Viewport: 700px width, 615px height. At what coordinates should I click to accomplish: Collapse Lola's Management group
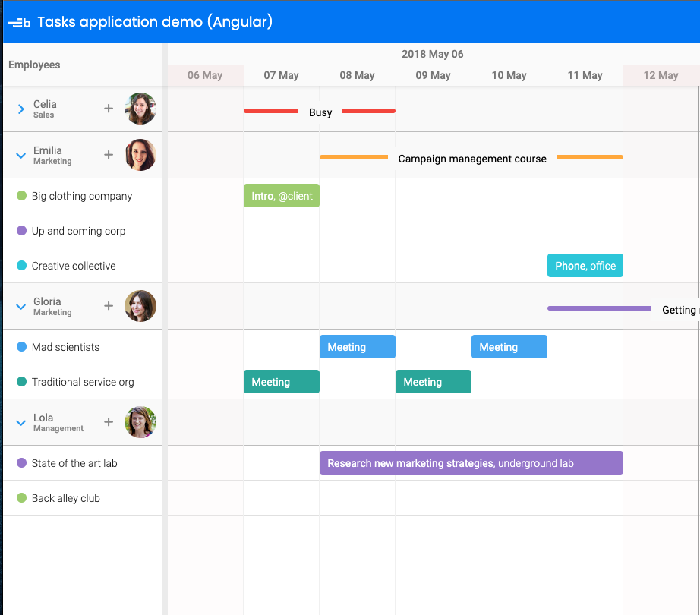pos(21,423)
